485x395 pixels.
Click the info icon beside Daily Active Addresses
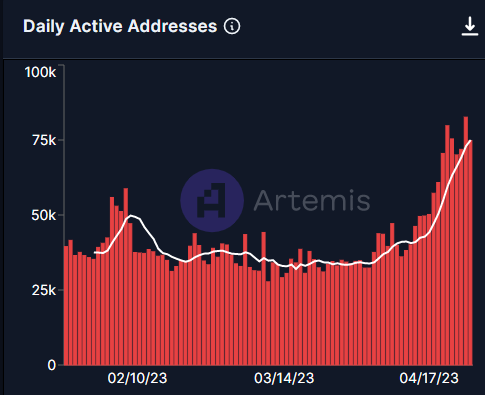click(x=232, y=26)
